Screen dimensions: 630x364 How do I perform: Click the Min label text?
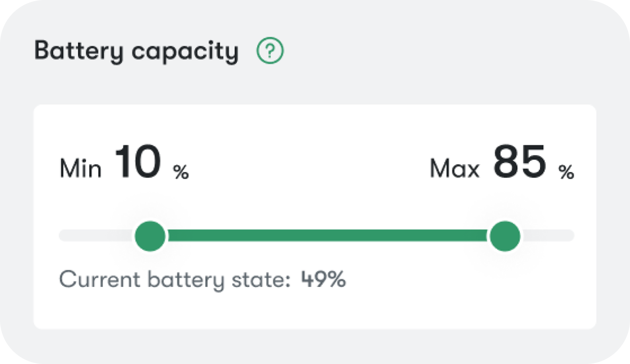coord(81,168)
